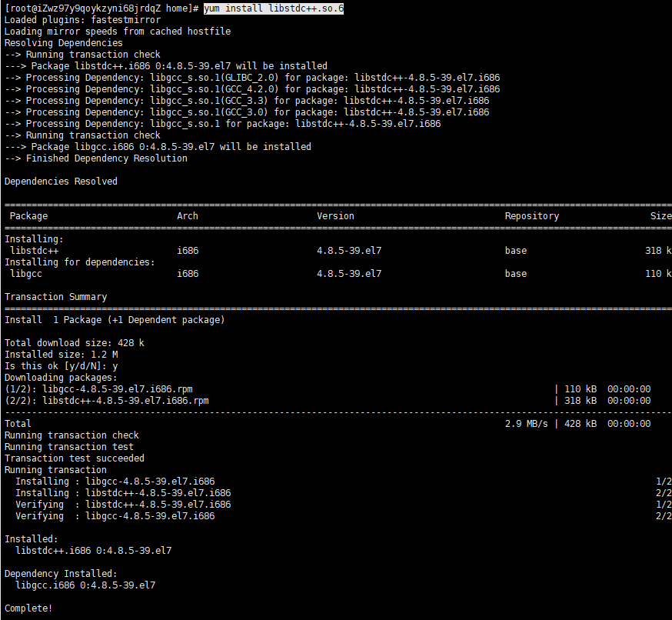The height and width of the screenshot is (620, 672).
Task: Click the '2.9 MB/s' total speed
Action: 526,424
